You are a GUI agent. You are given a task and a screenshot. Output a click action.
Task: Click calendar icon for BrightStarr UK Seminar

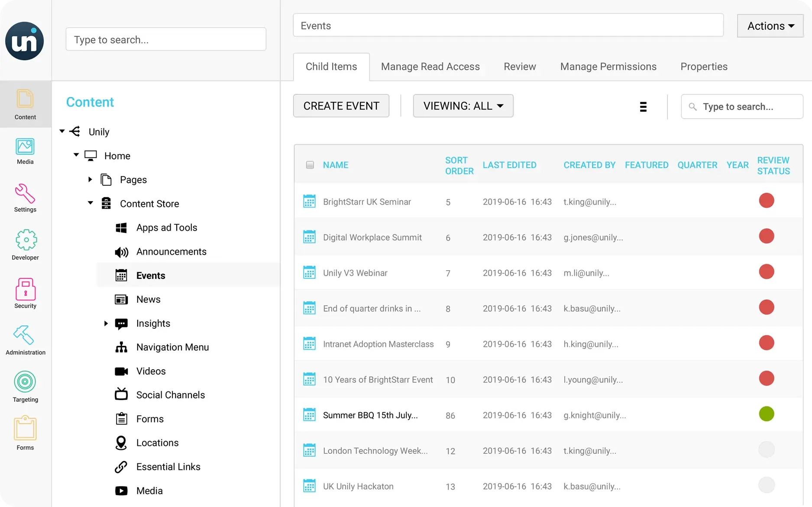[x=309, y=201]
